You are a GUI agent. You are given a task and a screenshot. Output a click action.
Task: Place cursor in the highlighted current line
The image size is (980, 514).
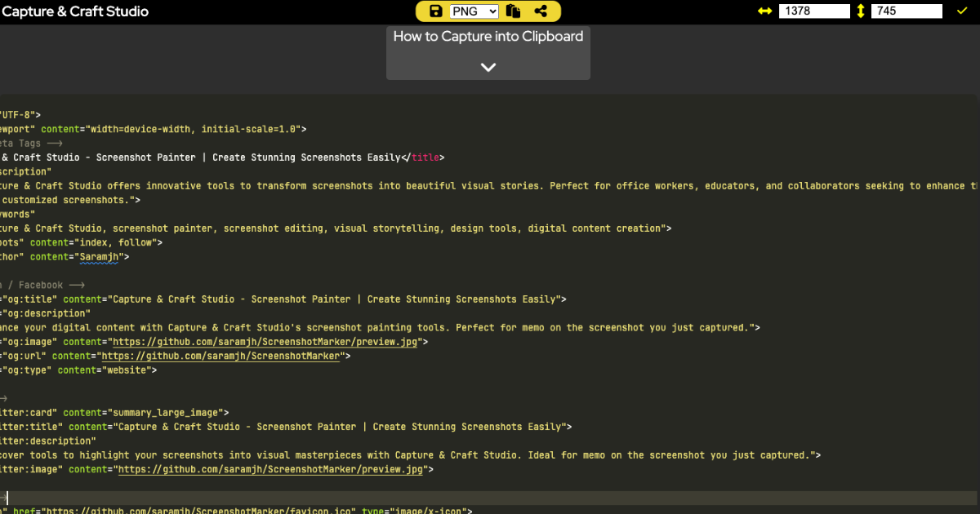pyautogui.click(x=490, y=498)
